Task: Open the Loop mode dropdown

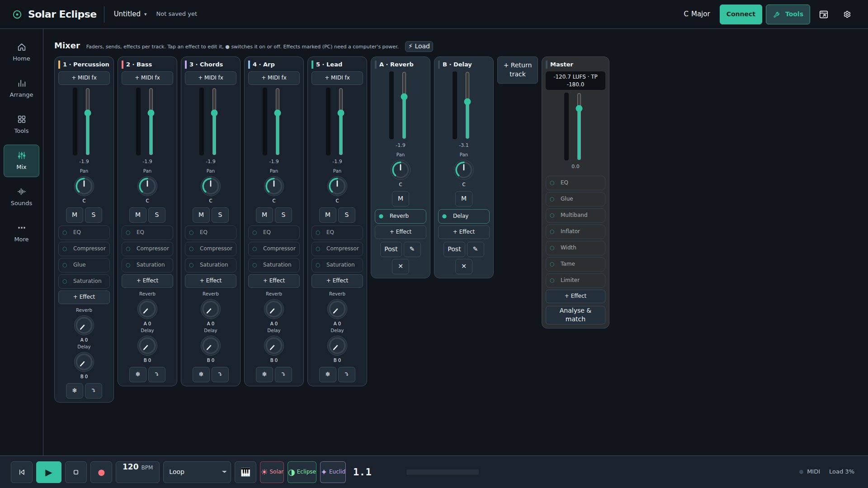Action: pos(197,472)
